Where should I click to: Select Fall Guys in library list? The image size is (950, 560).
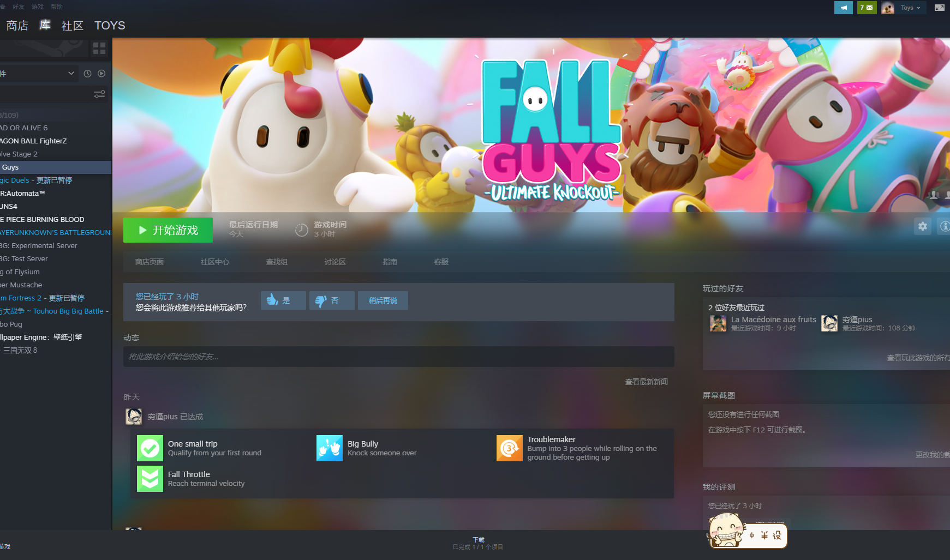point(56,167)
